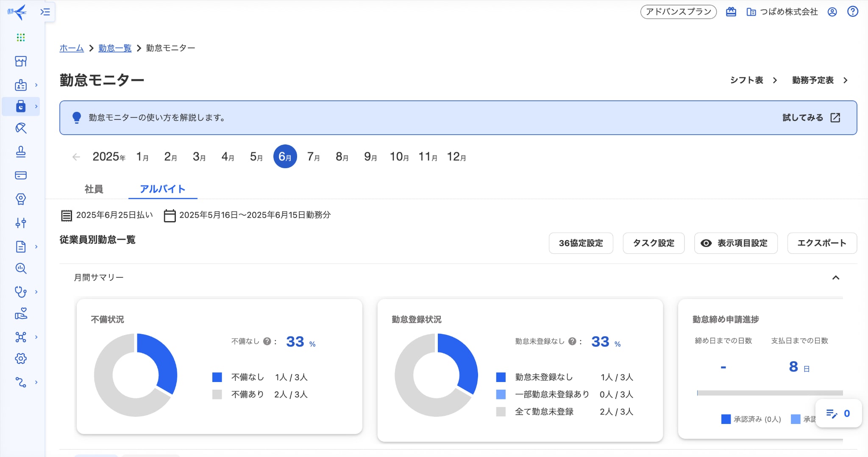Collapse the 月間サマリー panel
This screenshot has width=868, height=457.
835,277
